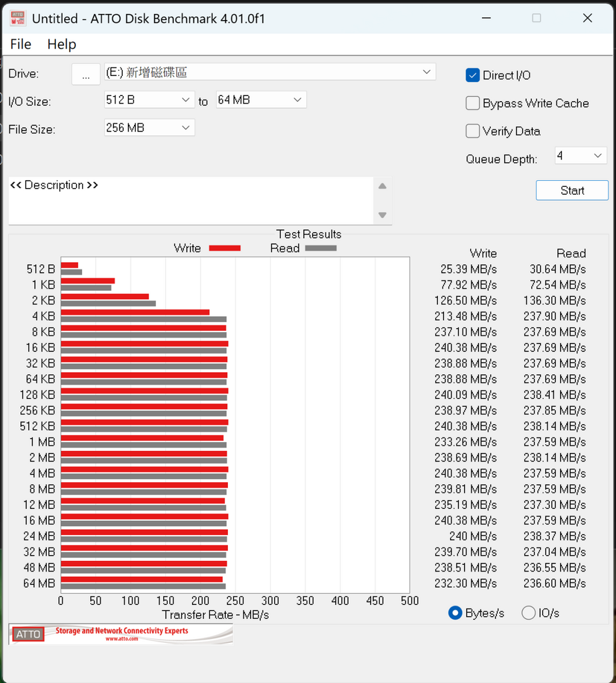Click the Start button
Screen dimensions: 616x683
coord(572,190)
